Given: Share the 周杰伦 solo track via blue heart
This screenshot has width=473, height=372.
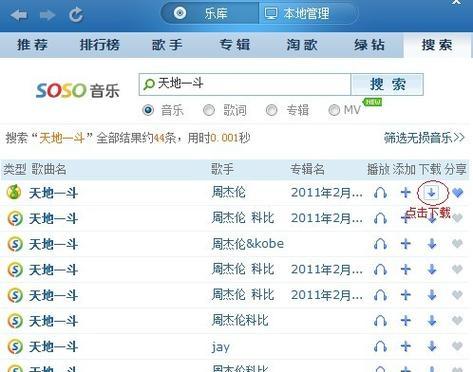Looking at the screenshot, I should coord(458,192).
